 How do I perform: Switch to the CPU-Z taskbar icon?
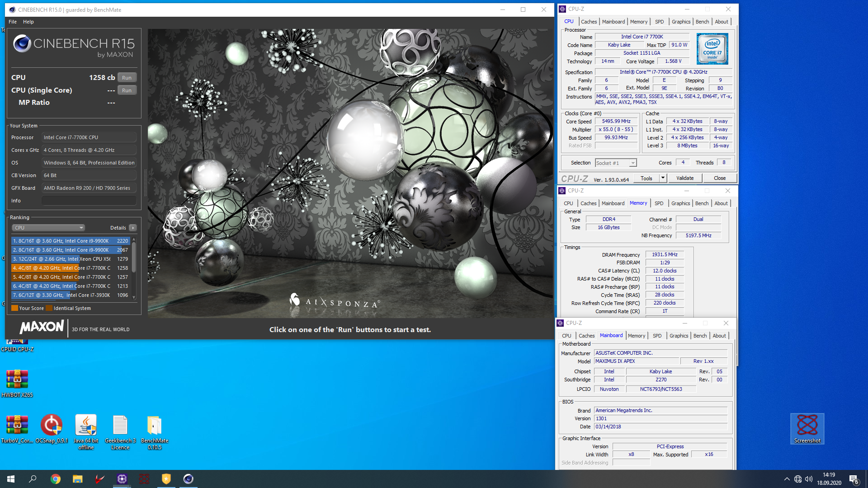point(122,479)
